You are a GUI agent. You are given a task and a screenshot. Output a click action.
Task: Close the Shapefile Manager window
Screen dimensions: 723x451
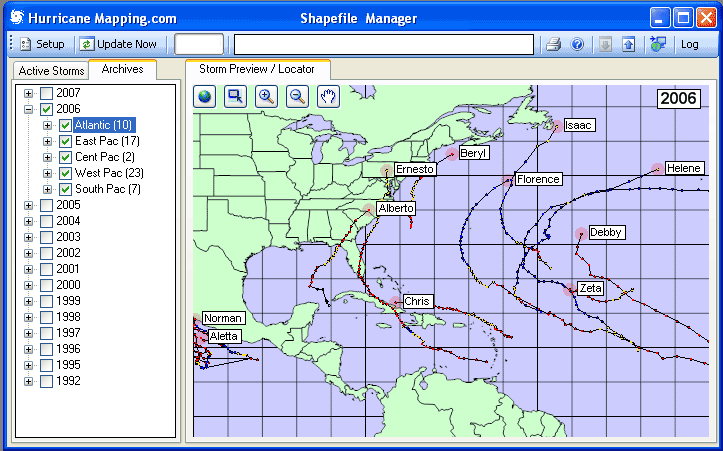[706, 18]
